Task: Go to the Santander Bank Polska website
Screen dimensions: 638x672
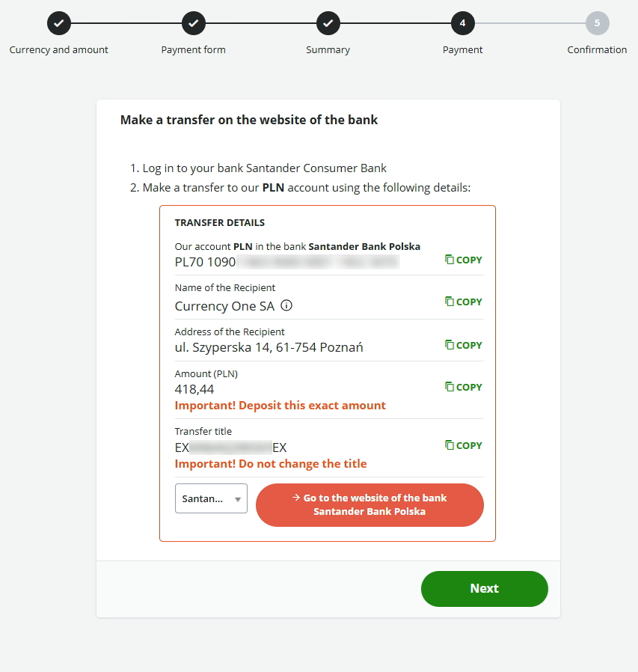Action: click(369, 505)
